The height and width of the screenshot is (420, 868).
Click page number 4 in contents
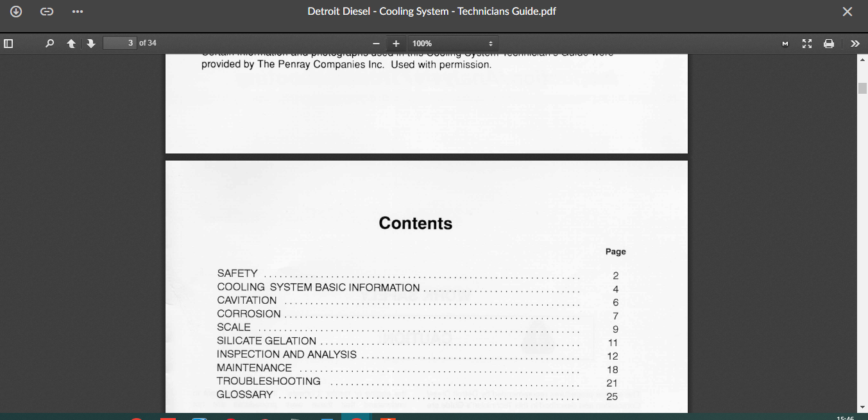click(x=616, y=290)
